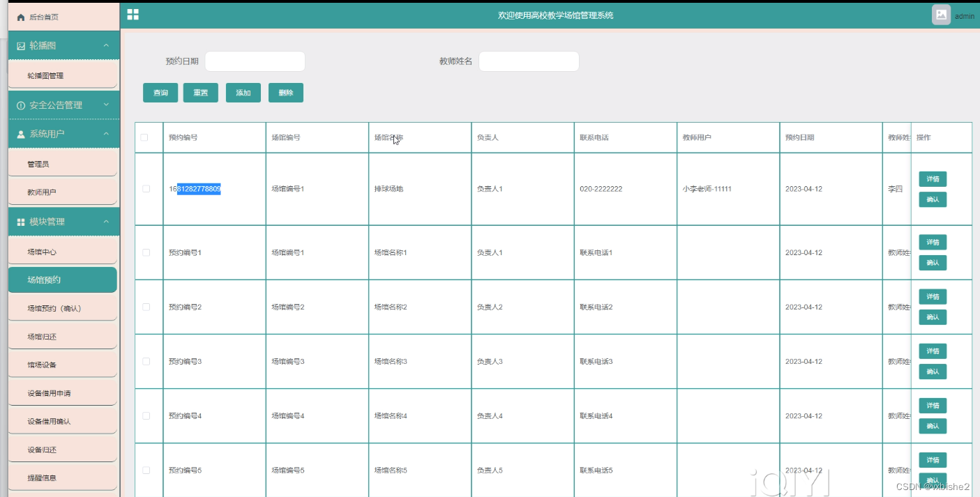Image resolution: width=980 pixels, height=497 pixels.
Task: Click 确认 for row 预约编号1
Action: click(x=933, y=263)
